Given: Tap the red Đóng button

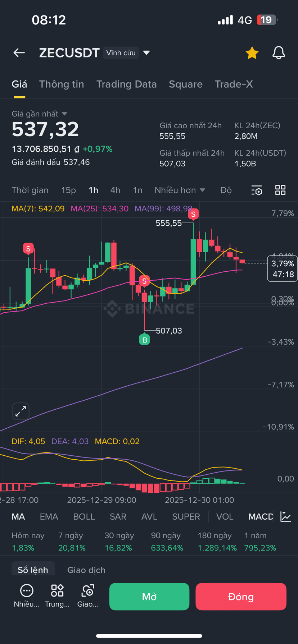Looking at the screenshot, I should [241, 597].
